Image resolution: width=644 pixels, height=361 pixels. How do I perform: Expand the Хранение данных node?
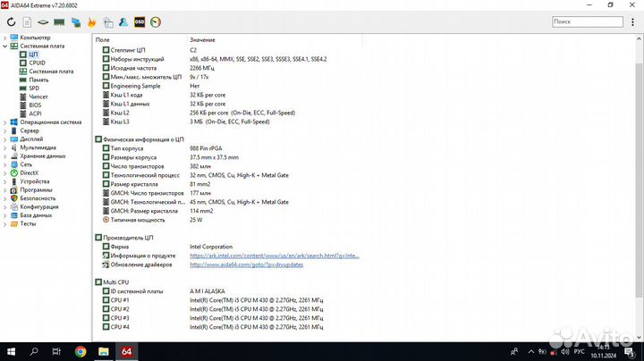click(5, 156)
